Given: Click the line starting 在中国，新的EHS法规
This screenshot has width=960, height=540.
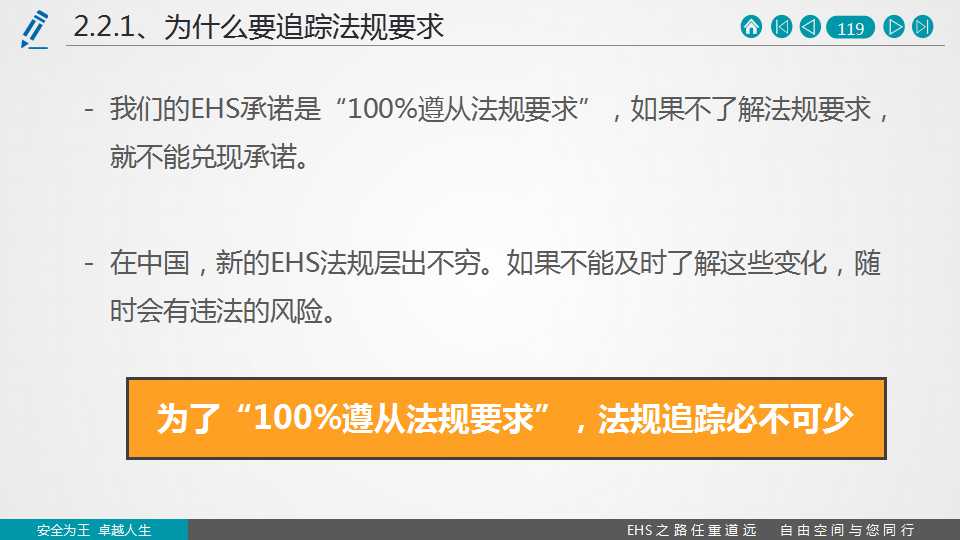Looking at the screenshot, I should click(x=495, y=264).
